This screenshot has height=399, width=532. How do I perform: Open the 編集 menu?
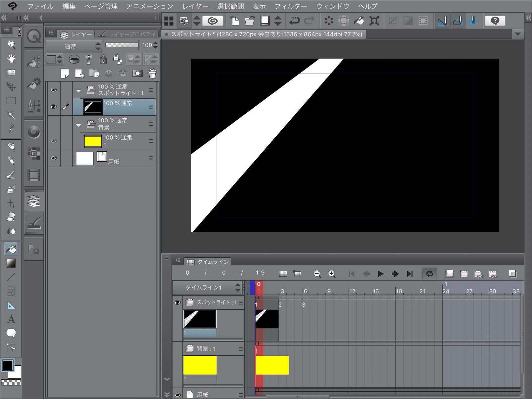tap(69, 6)
